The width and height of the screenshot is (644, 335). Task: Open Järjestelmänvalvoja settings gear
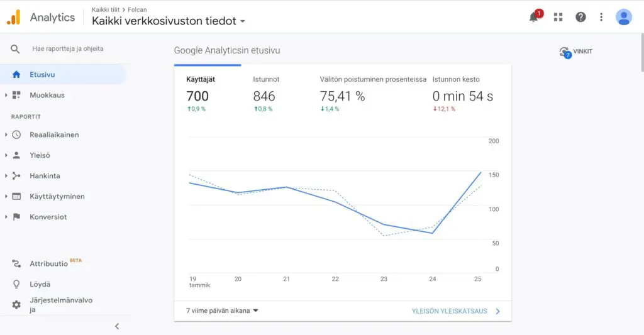pyautogui.click(x=16, y=305)
